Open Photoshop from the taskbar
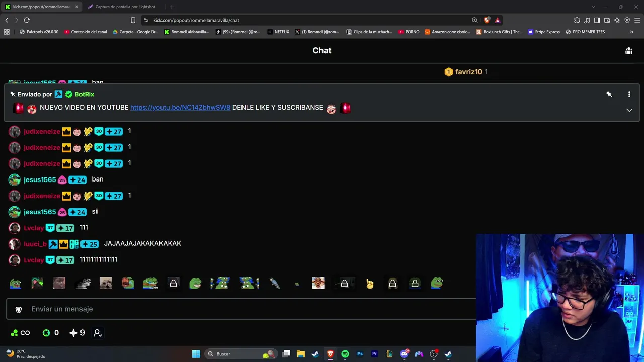 [360, 354]
